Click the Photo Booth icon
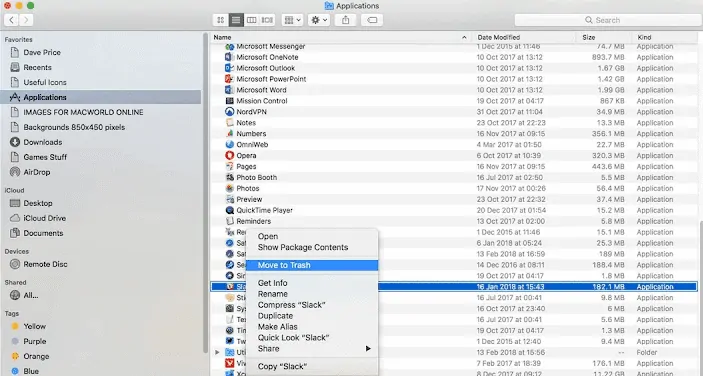The image size is (703, 376). [230, 177]
